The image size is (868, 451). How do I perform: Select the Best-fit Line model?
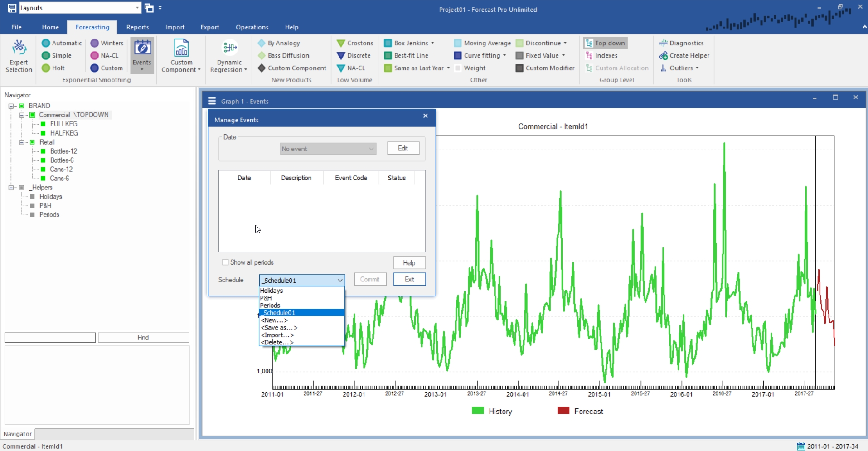point(406,55)
